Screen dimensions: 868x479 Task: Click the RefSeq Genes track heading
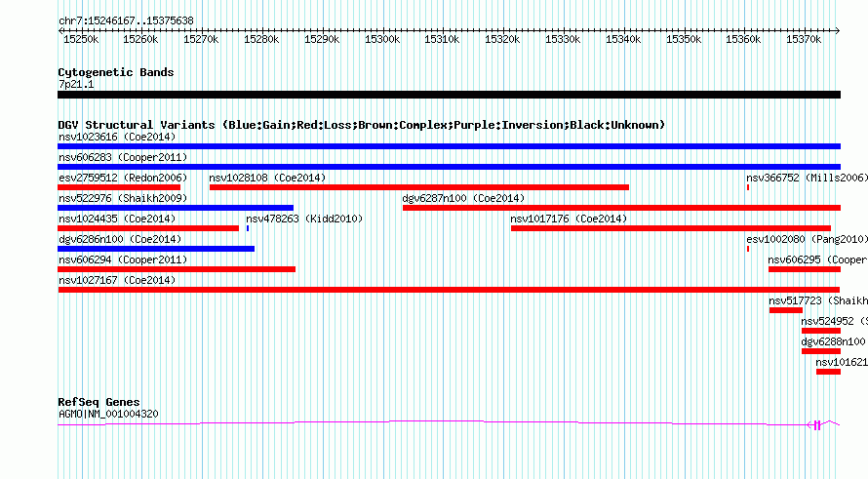tap(99, 402)
